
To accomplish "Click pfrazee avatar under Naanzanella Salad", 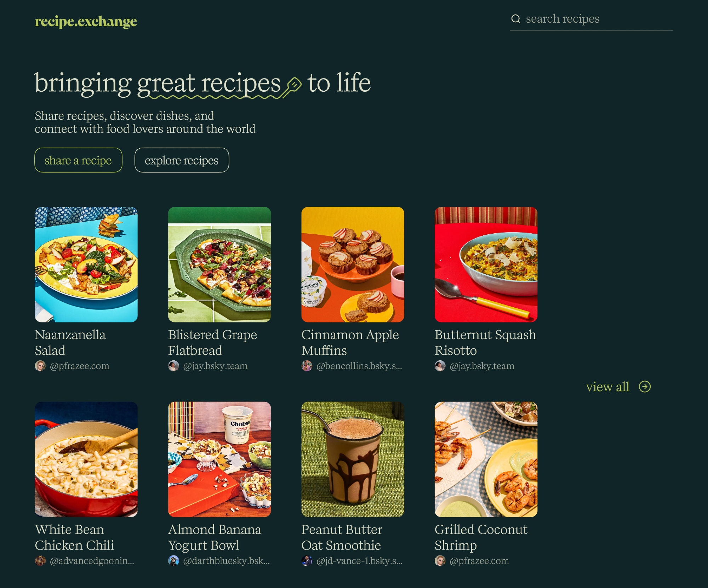I will [40, 366].
